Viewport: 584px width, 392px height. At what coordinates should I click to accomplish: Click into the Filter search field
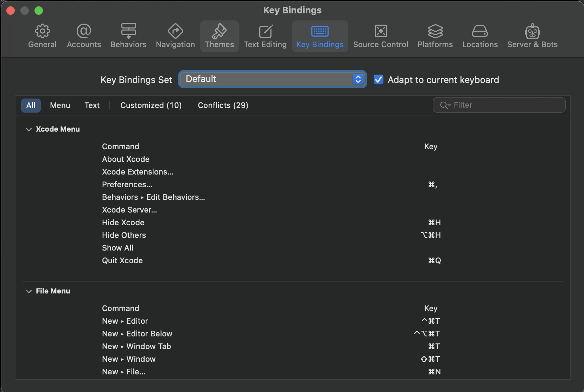click(x=499, y=105)
